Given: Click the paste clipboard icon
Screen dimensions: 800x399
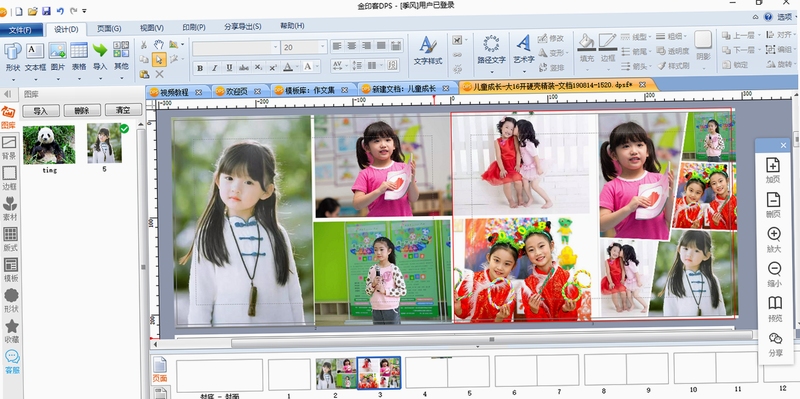Looking at the screenshot, I should tap(144, 74).
